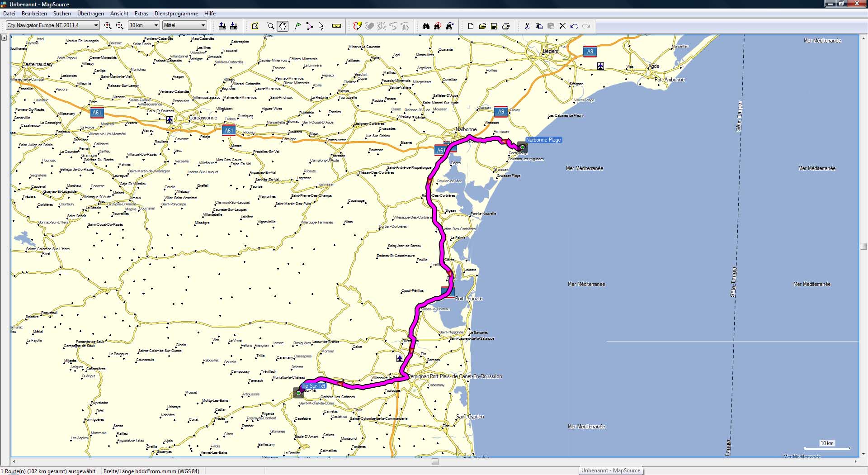Click the Cut scissors icon
The image size is (868, 475).
tap(527, 26)
